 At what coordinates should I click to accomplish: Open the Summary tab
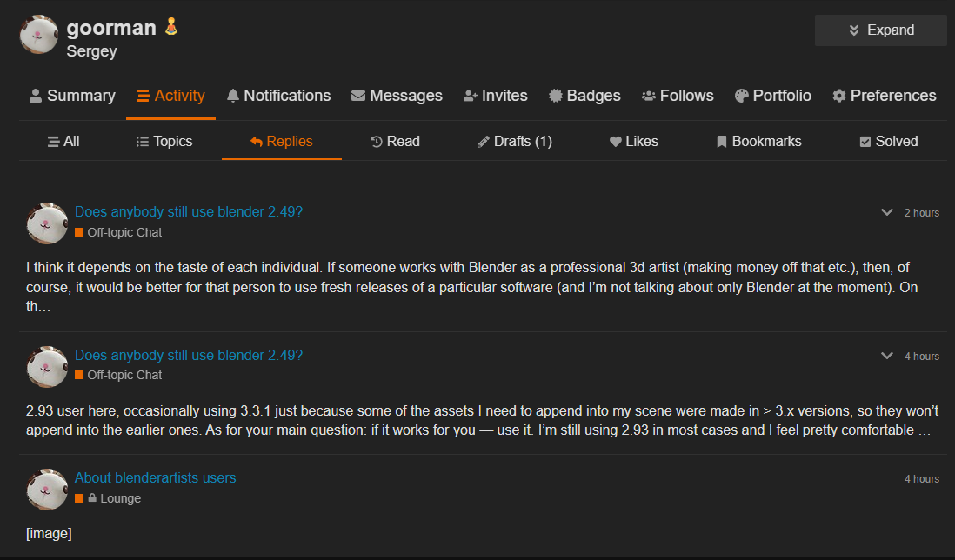click(x=72, y=96)
